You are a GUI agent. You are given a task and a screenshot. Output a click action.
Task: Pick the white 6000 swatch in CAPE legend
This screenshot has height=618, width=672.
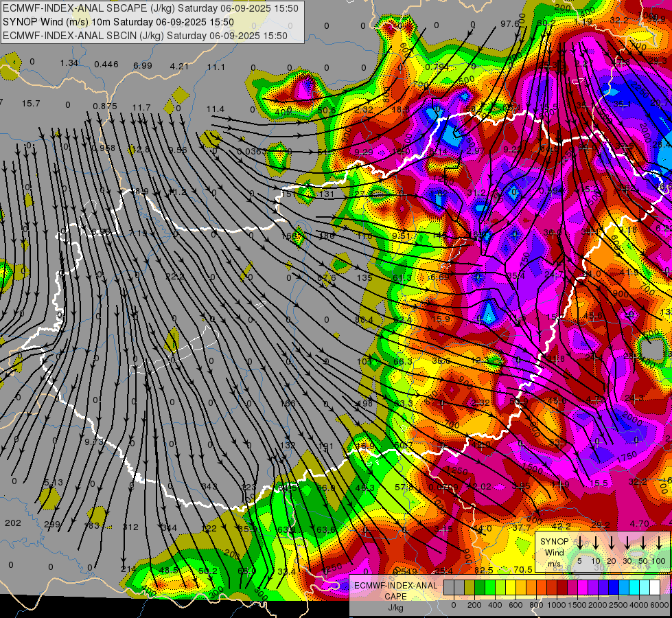pos(655,588)
